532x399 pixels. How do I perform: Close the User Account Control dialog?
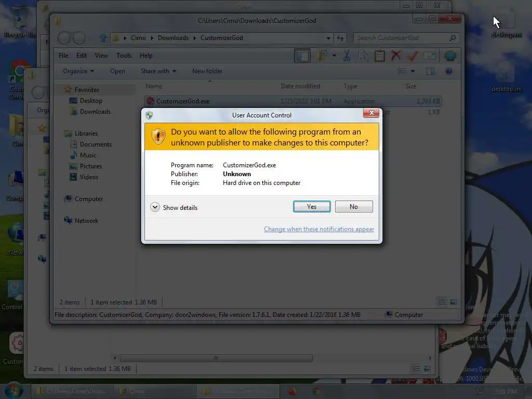pyautogui.click(x=371, y=113)
